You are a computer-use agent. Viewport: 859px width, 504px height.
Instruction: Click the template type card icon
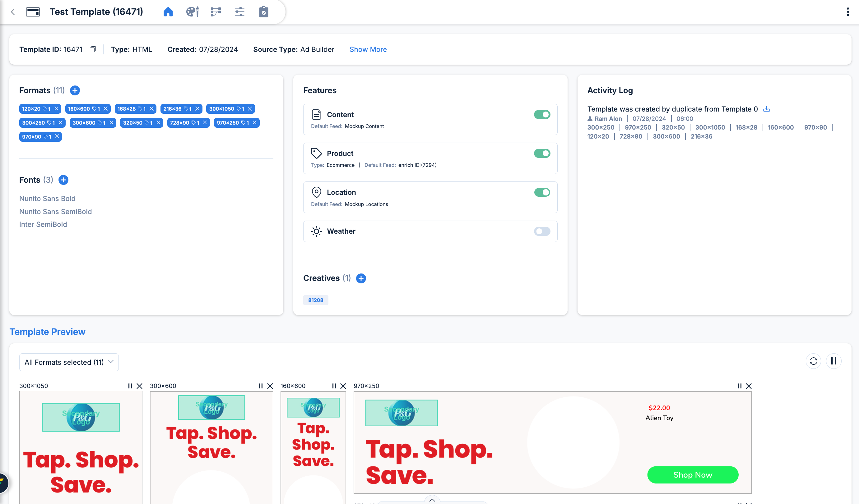tap(33, 12)
